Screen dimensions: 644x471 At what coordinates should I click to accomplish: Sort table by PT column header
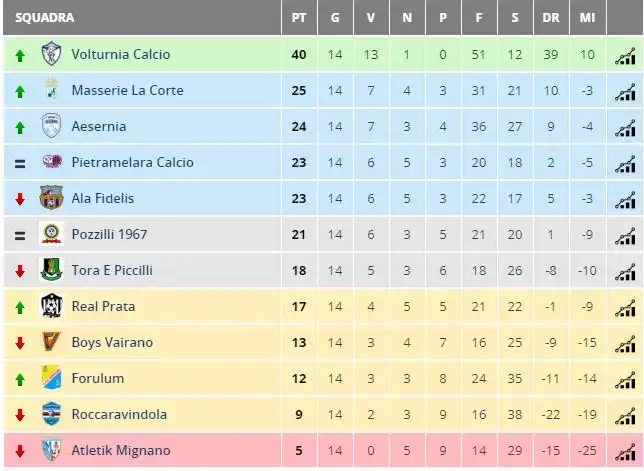pos(299,18)
